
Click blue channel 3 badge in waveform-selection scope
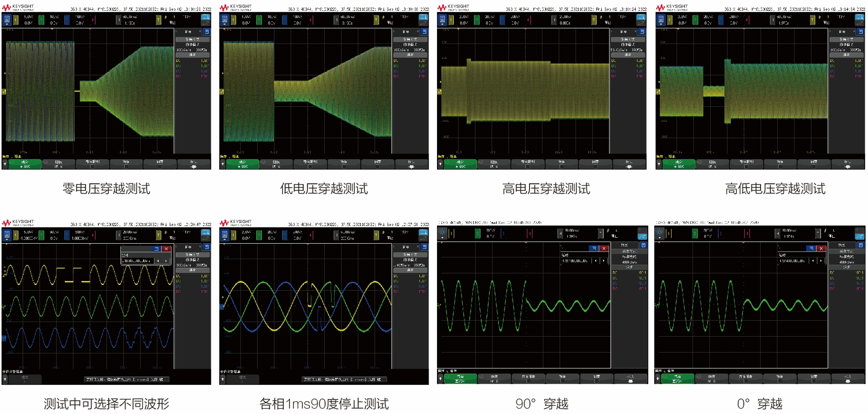click(67, 235)
